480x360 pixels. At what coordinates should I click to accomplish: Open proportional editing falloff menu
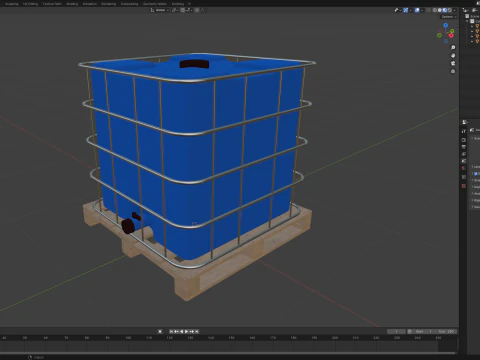[203, 10]
